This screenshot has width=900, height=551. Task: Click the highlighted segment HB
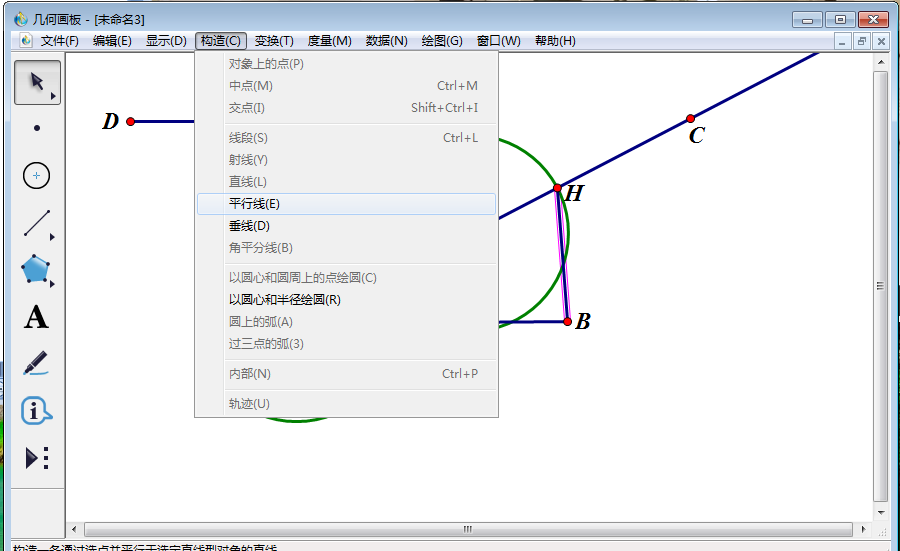[x=562, y=255]
